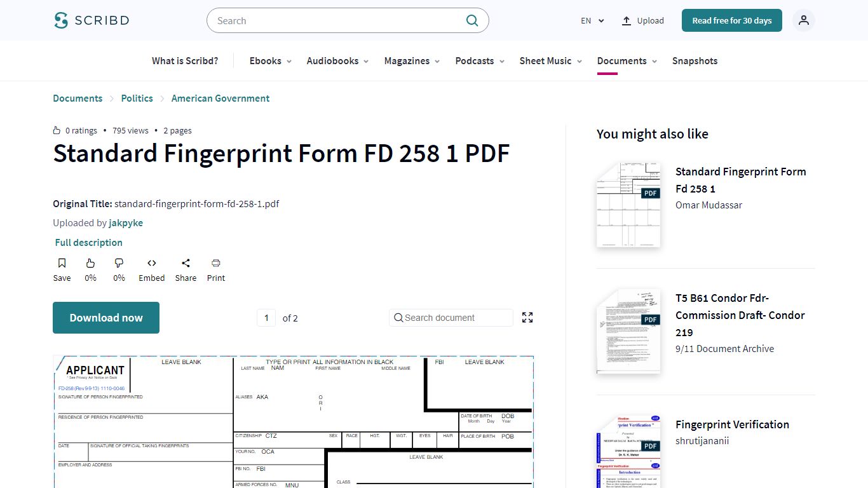Click the ratings thumbs-up icon near 0 ratings
The image size is (868, 488).
tap(57, 130)
